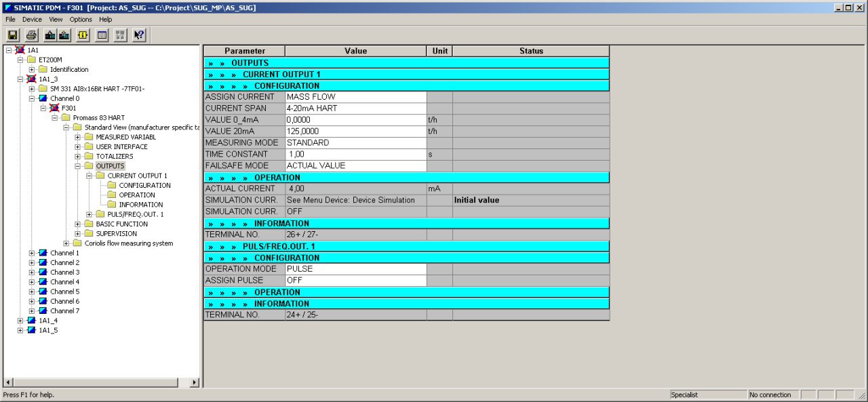Click tree scrollbar left arrow
Image resolution: width=868 pixels, height=402 pixels.
[9, 383]
